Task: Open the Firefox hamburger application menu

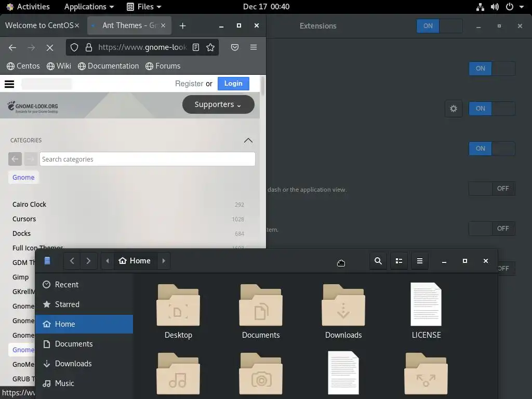Action: pos(253,47)
